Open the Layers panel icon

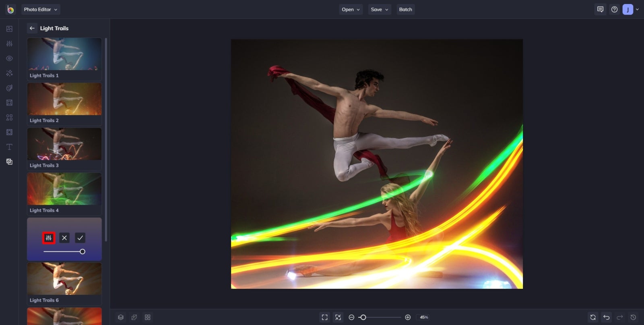point(121,317)
